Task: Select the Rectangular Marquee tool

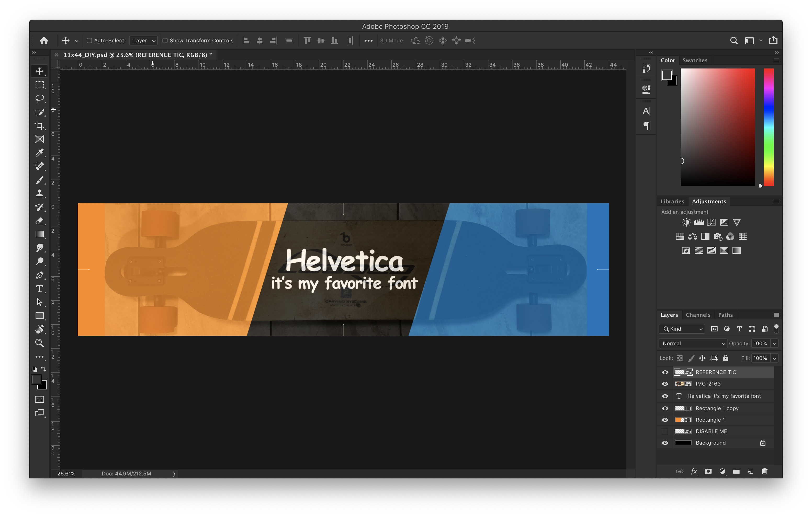Action: pyautogui.click(x=40, y=85)
